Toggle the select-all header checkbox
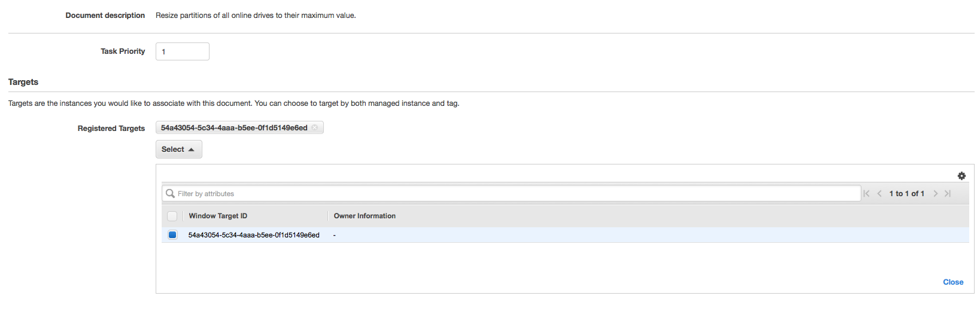The width and height of the screenshot is (980, 311). tap(172, 216)
